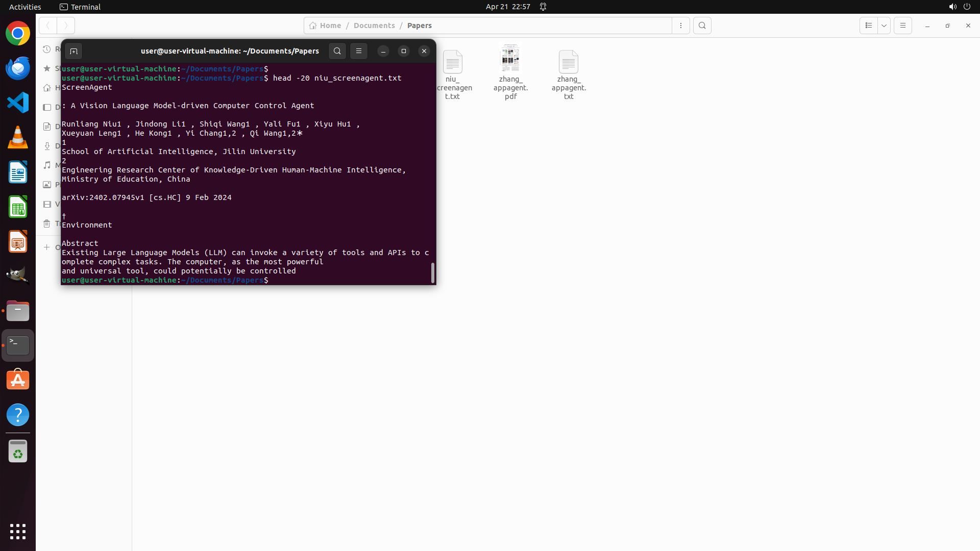Select the niu_screenagent.txt file icon

[x=452, y=62]
